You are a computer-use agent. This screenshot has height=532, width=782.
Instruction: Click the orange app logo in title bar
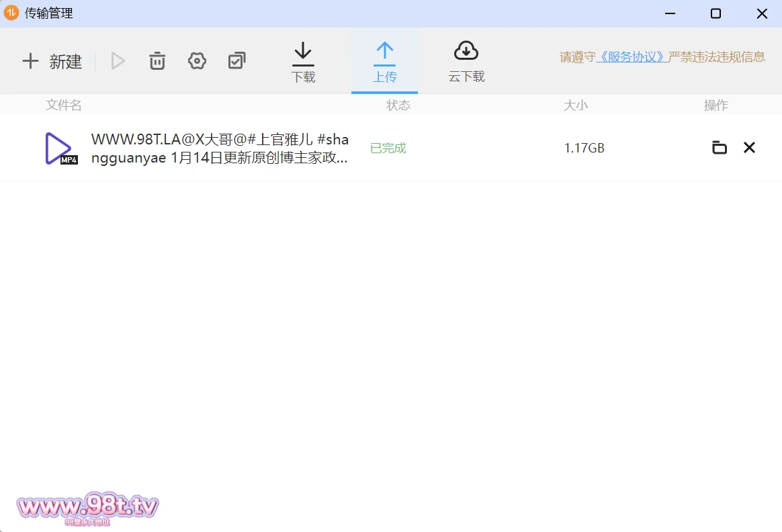click(11, 13)
